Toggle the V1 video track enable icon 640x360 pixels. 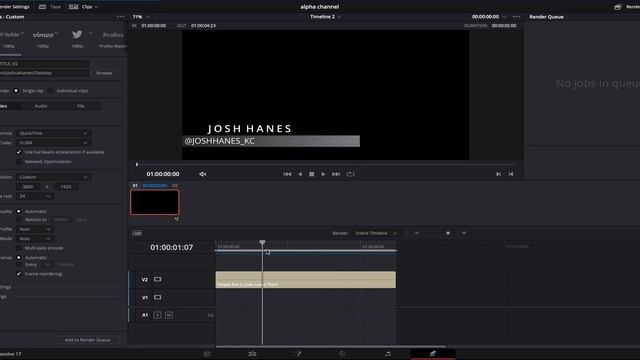coord(158,298)
